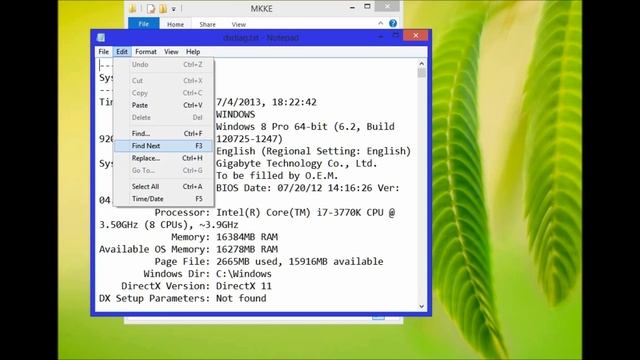Open the Format menu in Notepad

[x=146, y=52]
